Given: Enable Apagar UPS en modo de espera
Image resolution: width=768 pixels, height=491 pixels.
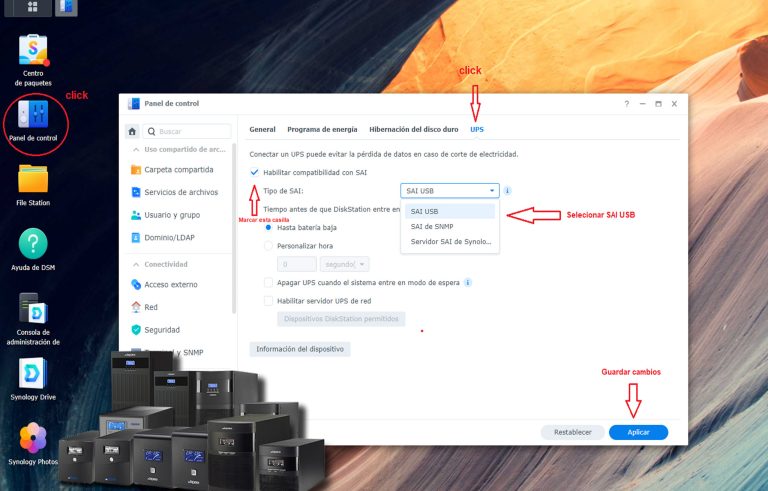Looking at the screenshot, I should click(x=268, y=283).
